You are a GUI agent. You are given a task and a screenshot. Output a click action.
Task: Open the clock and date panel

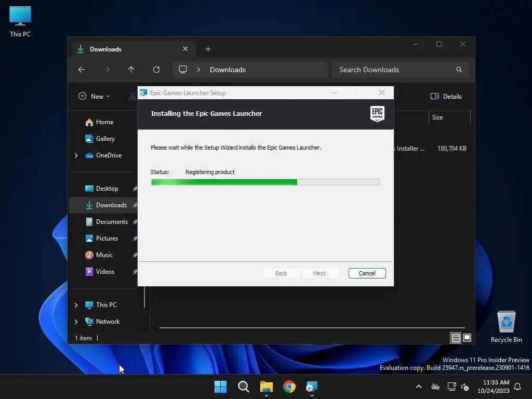point(494,387)
